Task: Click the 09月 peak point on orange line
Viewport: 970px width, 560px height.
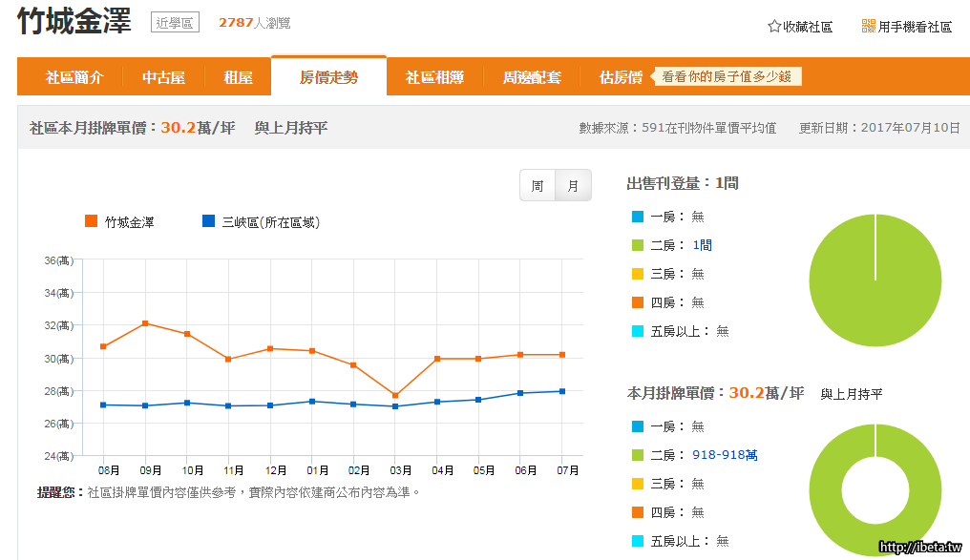Action: pos(145,323)
